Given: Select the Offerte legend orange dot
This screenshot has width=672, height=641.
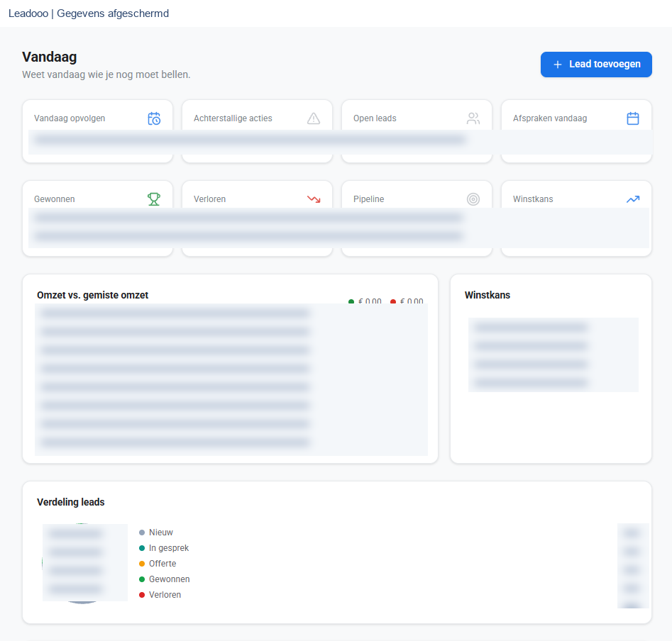Looking at the screenshot, I should pyautogui.click(x=142, y=564).
